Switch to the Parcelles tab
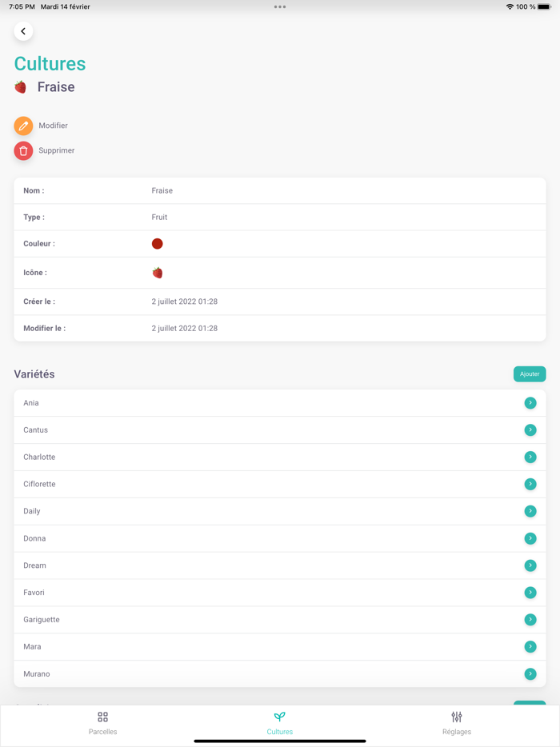The image size is (560, 747). [x=102, y=723]
